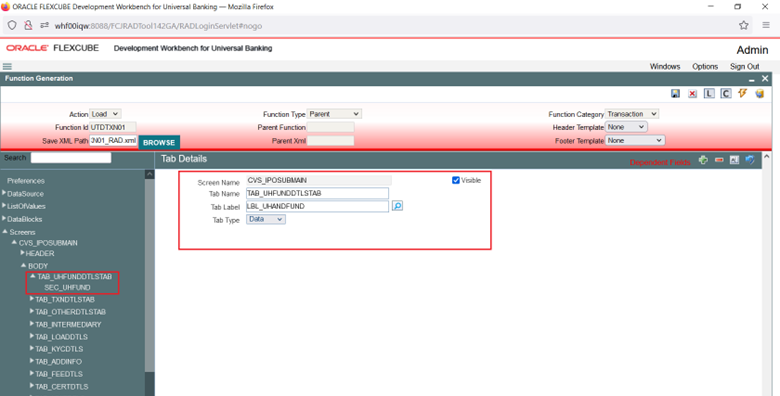Bookmark page with the Firefox star icon

pyautogui.click(x=743, y=25)
